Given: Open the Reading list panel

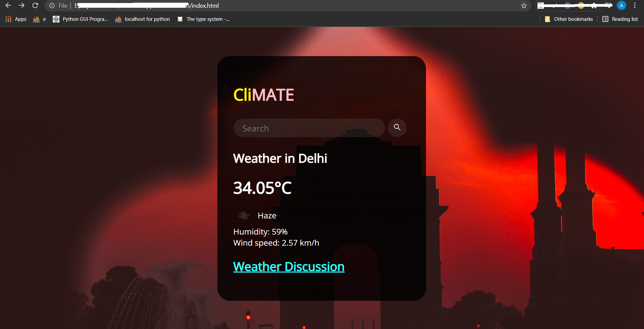Looking at the screenshot, I should click(x=620, y=19).
